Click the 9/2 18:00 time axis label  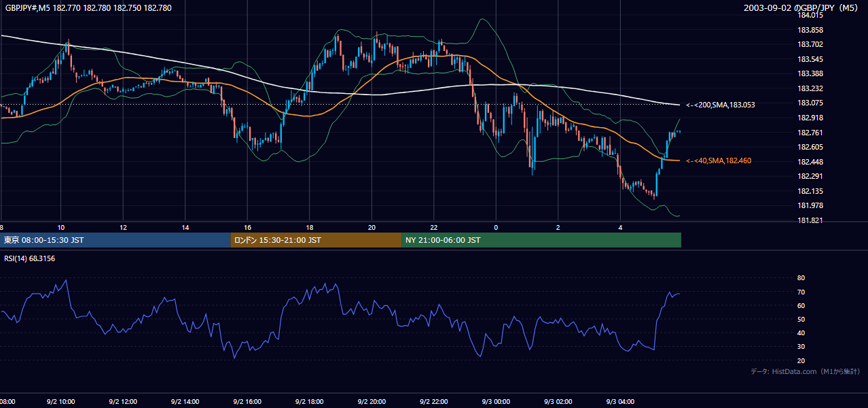(x=310, y=401)
